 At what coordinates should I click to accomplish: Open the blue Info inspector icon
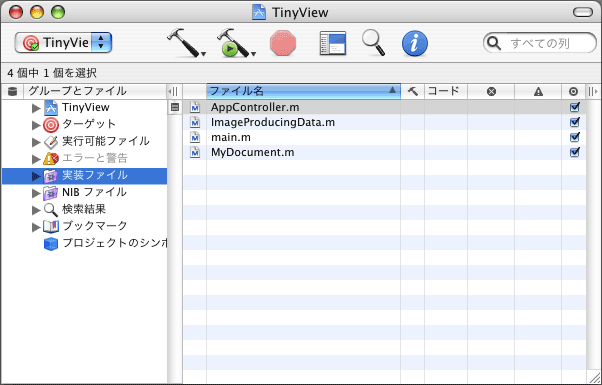point(415,43)
